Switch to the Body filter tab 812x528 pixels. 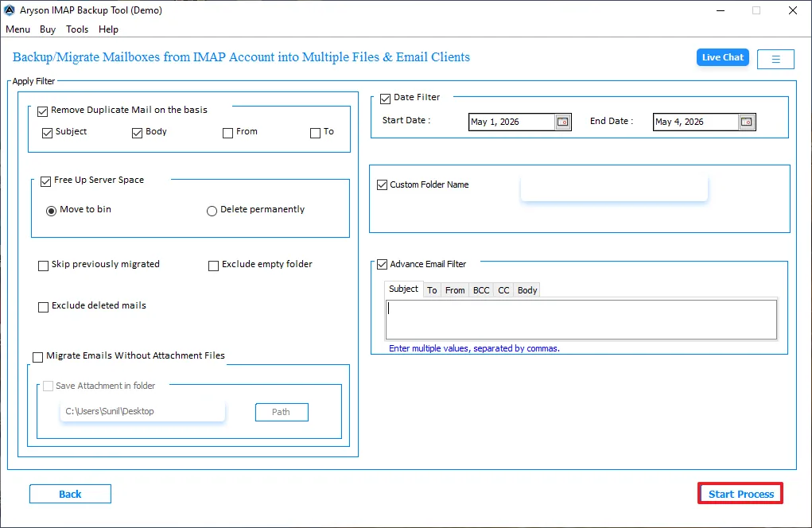(x=527, y=290)
